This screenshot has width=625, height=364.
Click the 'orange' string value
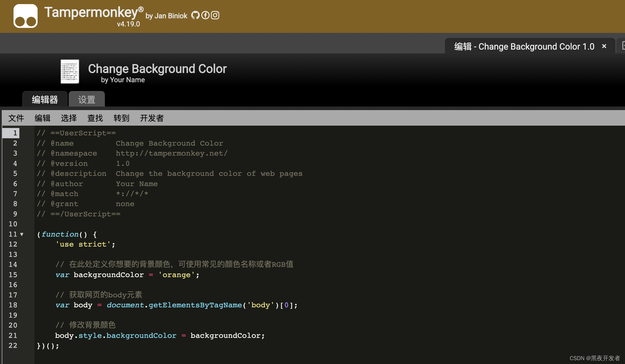click(x=177, y=275)
